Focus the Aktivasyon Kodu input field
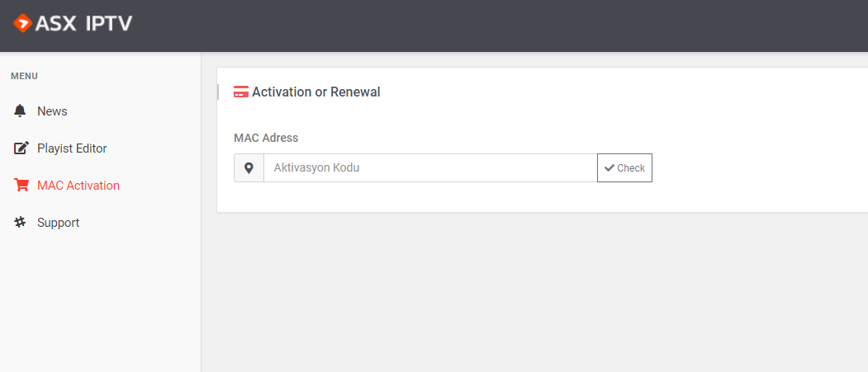This screenshot has width=868, height=372. coord(430,168)
